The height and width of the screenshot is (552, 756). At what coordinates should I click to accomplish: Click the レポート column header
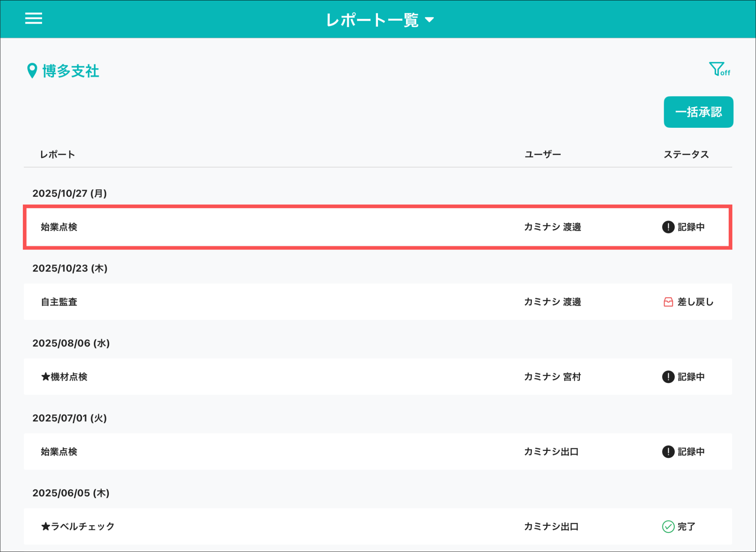click(x=57, y=154)
